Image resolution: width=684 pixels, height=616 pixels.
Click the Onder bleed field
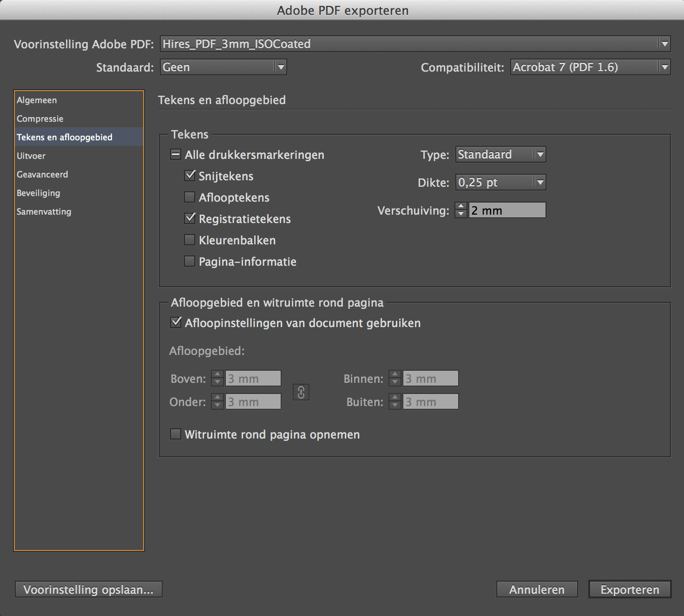click(x=253, y=401)
